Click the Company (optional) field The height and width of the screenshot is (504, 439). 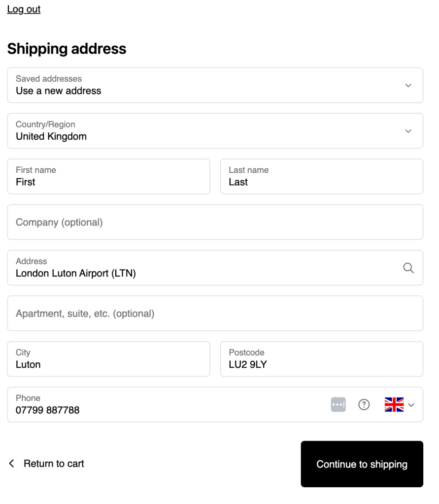[215, 222]
